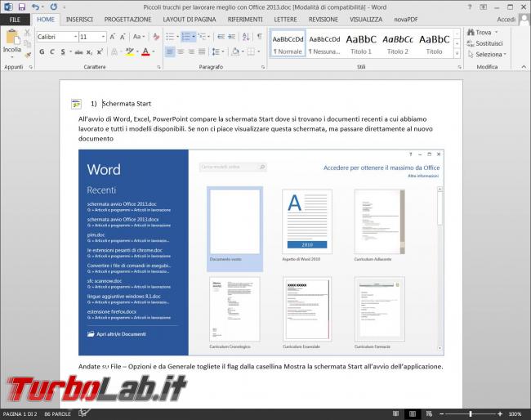
Task: Open Carattere dialog launcher
Action: coord(158,67)
